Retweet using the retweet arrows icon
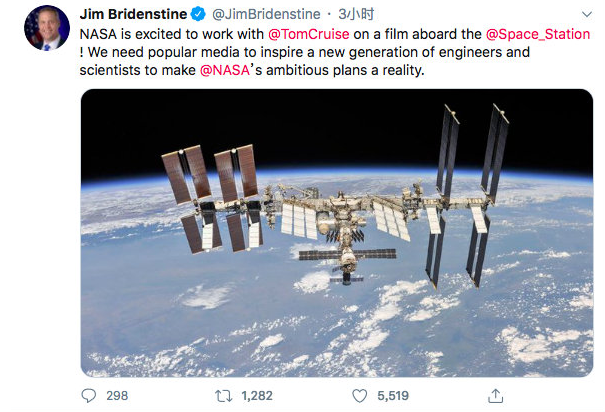Image resolution: width=605 pixels, height=412 pixels. click(223, 396)
